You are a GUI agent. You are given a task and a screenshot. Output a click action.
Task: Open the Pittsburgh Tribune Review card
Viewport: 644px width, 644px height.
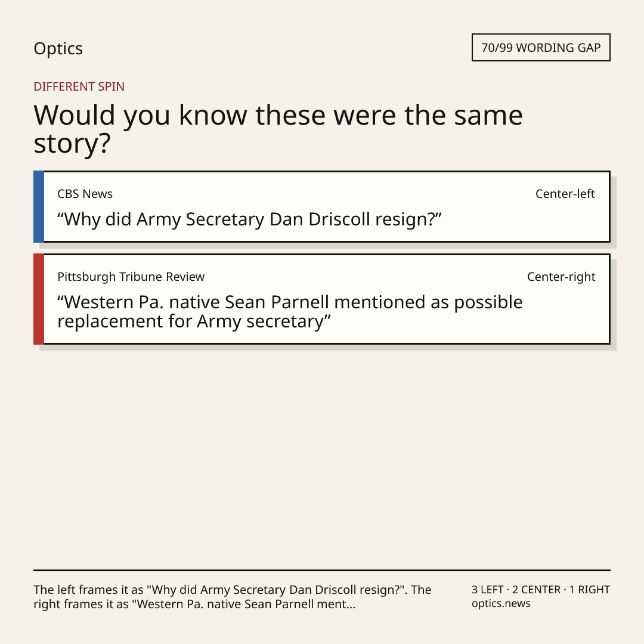coord(322,299)
